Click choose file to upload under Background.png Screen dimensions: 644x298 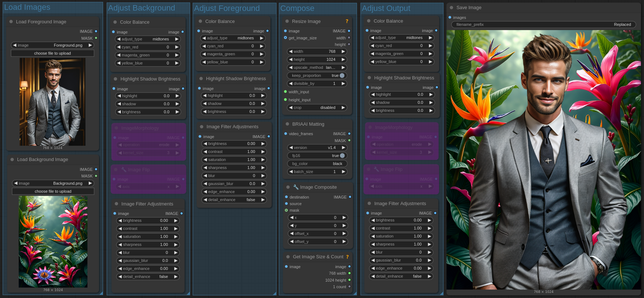point(53,191)
